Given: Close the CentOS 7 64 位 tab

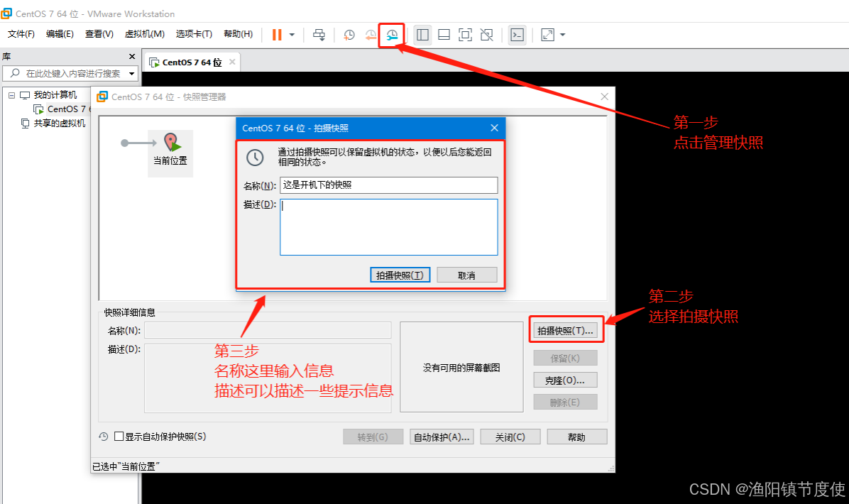Looking at the screenshot, I should 232,62.
